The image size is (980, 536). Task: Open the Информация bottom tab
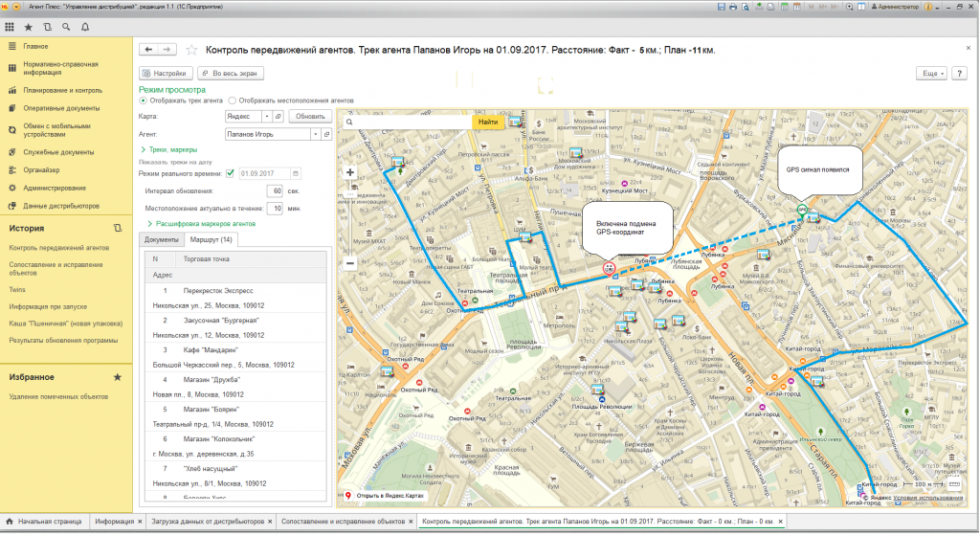[x=115, y=521]
